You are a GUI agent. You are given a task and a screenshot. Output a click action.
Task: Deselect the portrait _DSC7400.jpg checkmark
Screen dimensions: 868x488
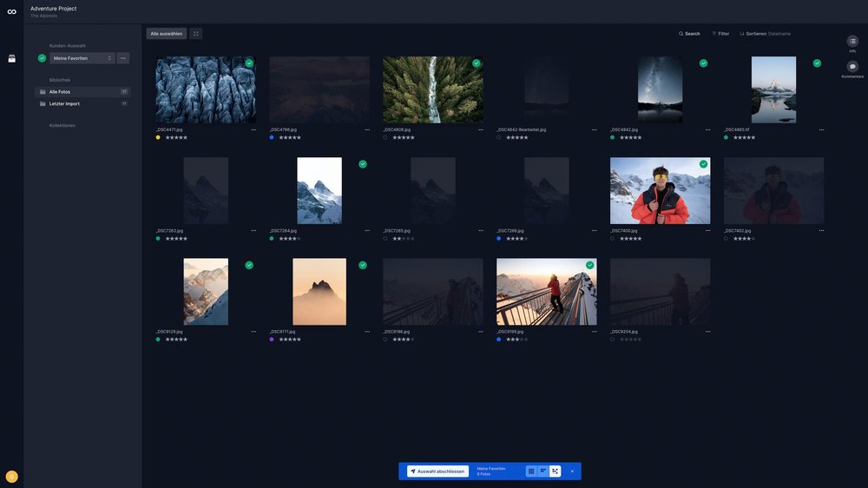pos(703,164)
